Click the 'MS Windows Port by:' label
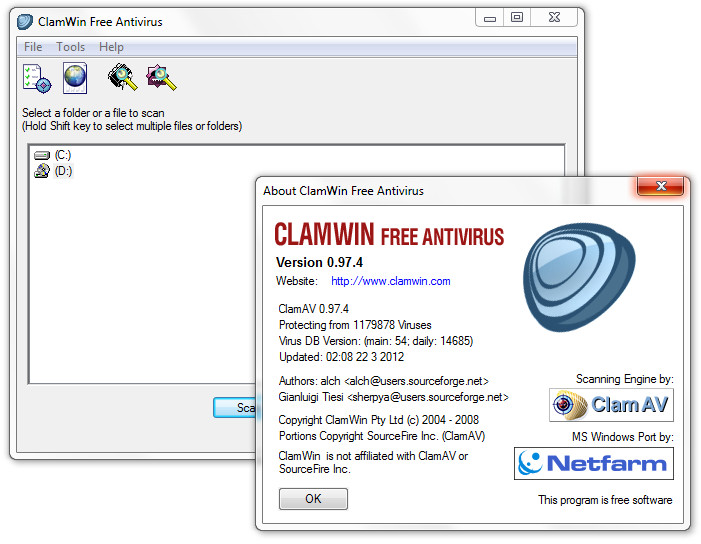The height and width of the screenshot is (544, 701). 623,437
